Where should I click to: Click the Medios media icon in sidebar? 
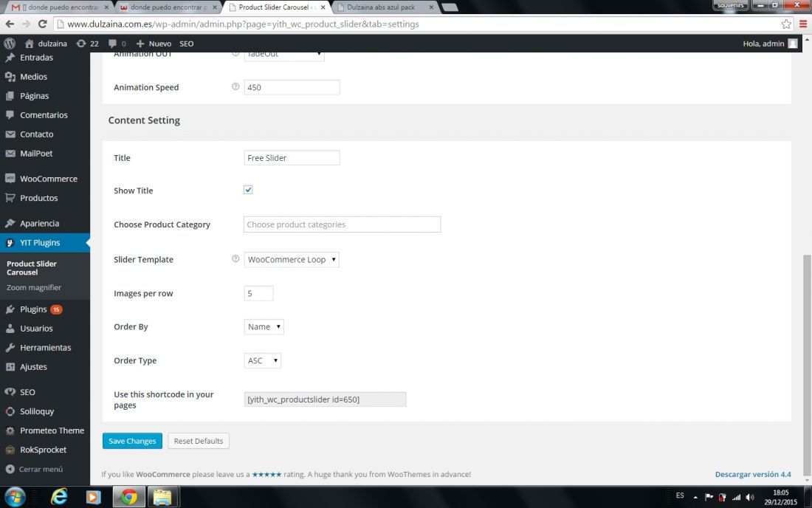(x=10, y=77)
